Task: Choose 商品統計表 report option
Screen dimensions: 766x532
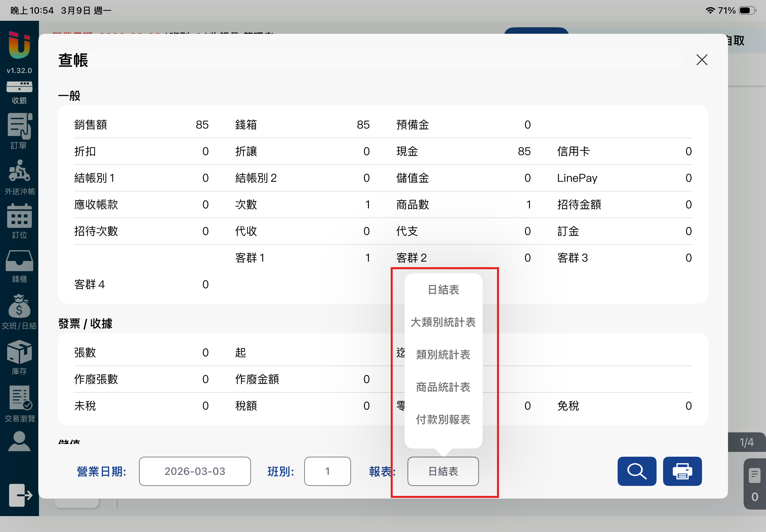Action: pos(443,387)
